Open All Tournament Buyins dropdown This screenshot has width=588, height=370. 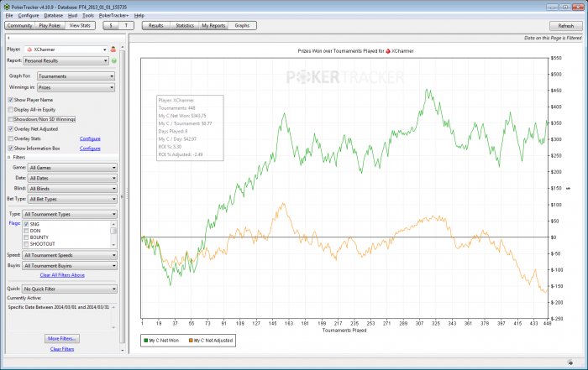point(70,266)
